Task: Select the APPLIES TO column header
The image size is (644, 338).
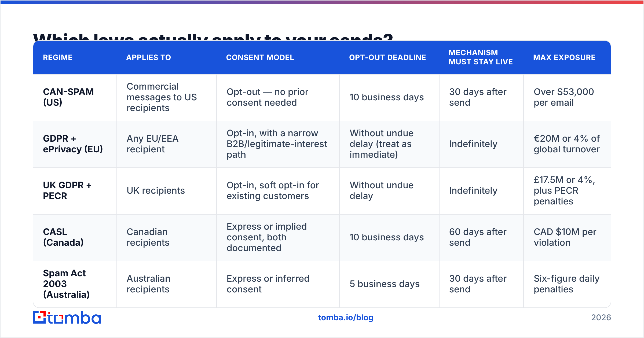Action: point(148,57)
